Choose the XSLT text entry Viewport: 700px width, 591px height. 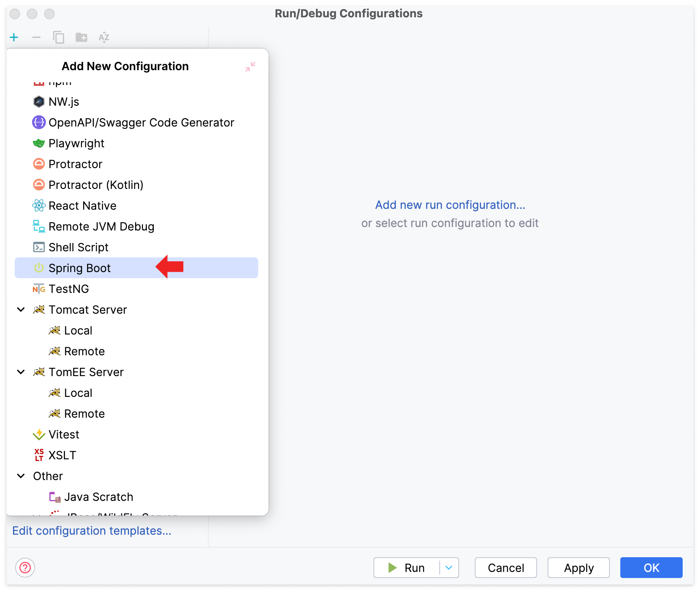(x=62, y=455)
